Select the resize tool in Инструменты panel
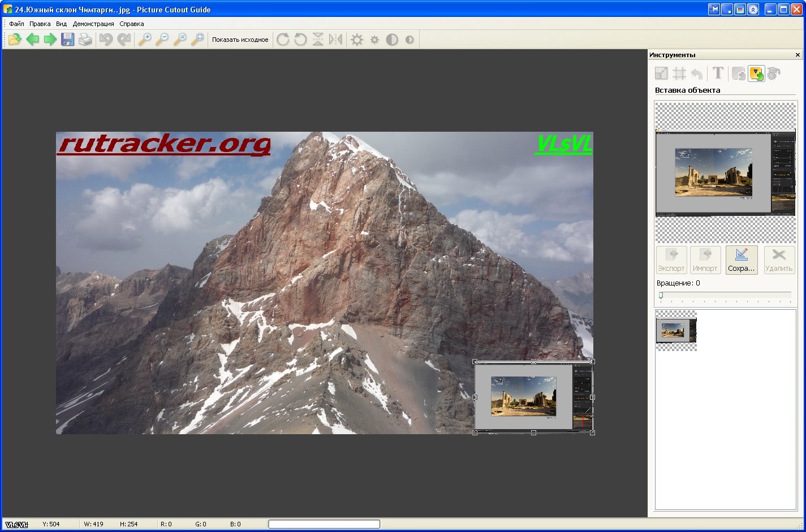Screen dimensions: 806x532 click(661, 73)
